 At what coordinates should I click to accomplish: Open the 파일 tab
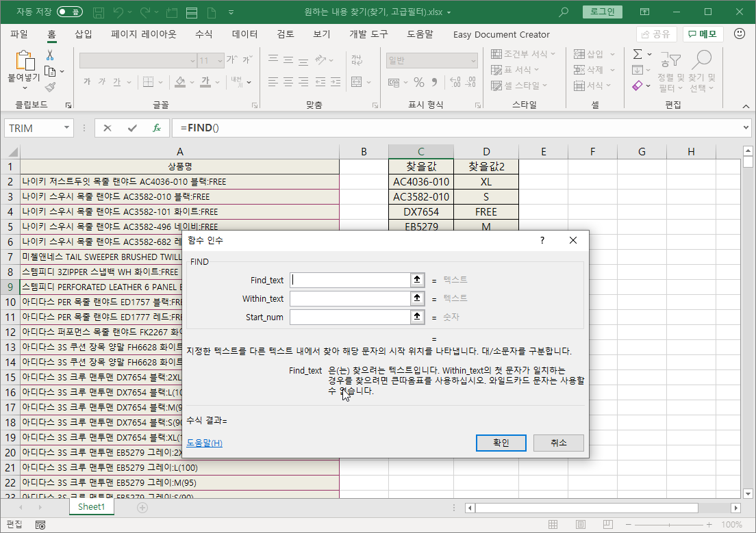coord(19,34)
